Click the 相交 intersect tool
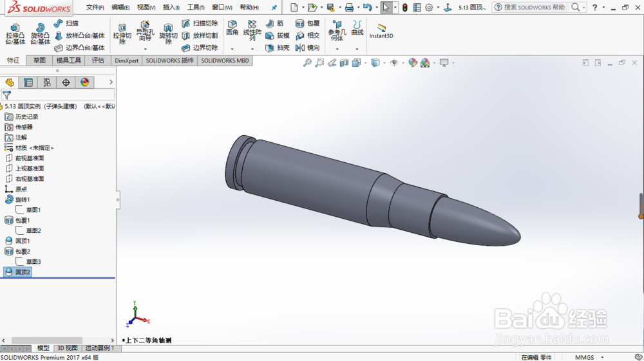The height and width of the screenshot is (361, 644). coord(308,35)
